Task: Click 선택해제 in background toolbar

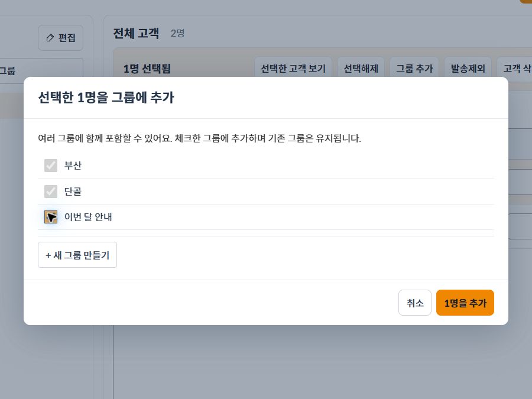Action: point(361,69)
